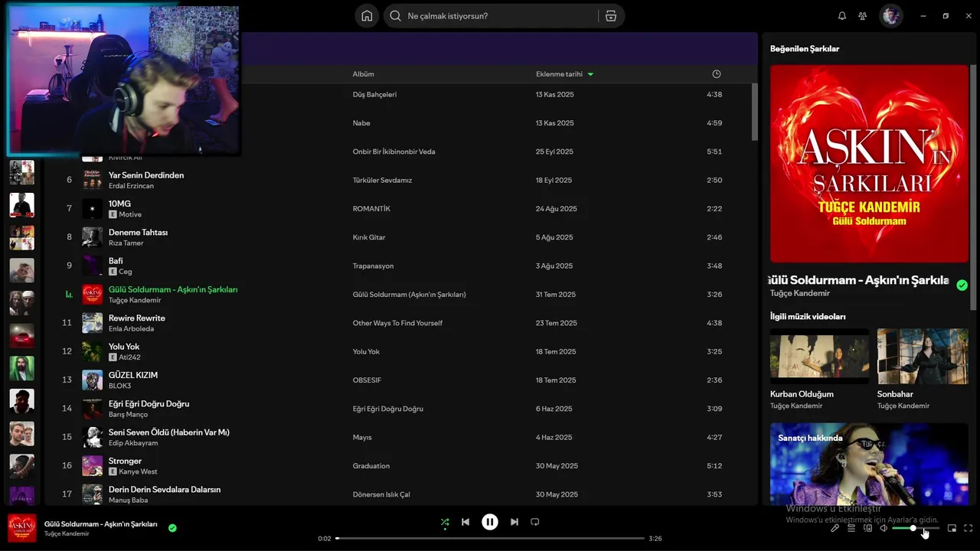Click the right panel scrollbar
Image resolution: width=980 pixels, height=551 pixels.
pyautogui.click(x=974, y=187)
